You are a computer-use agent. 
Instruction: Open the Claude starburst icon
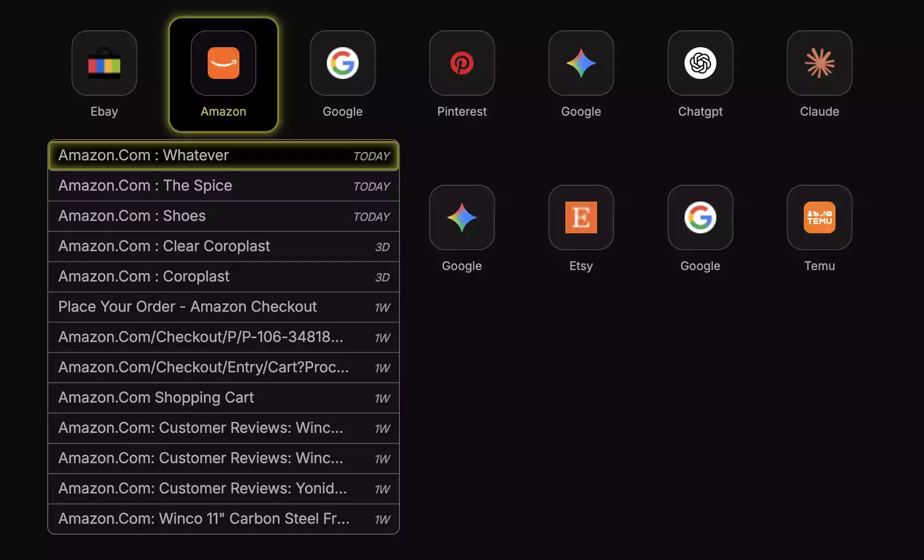click(820, 63)
